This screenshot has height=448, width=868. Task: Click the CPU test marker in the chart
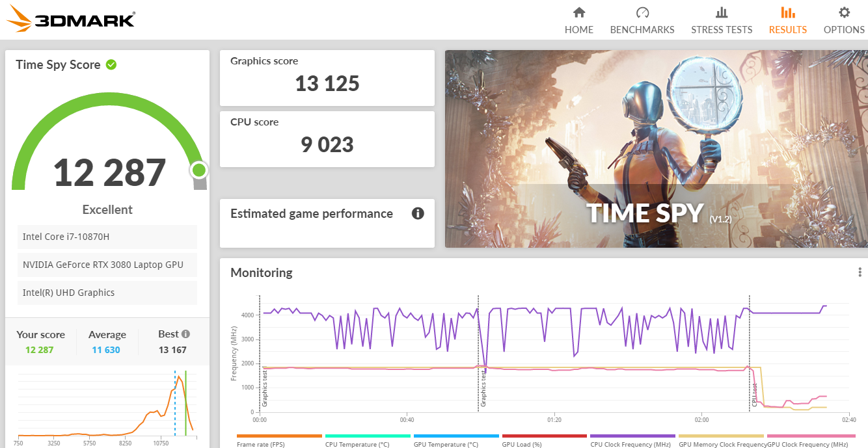point(755,395)
